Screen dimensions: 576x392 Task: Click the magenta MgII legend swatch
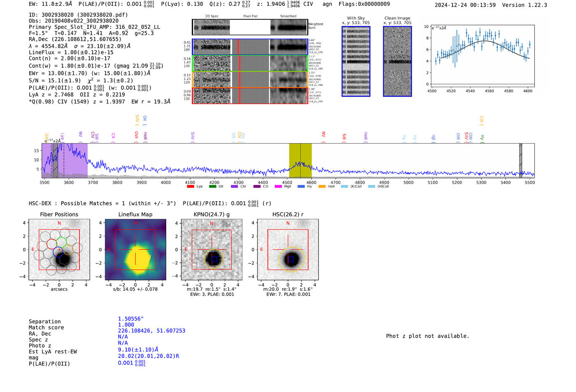(278, 186)
